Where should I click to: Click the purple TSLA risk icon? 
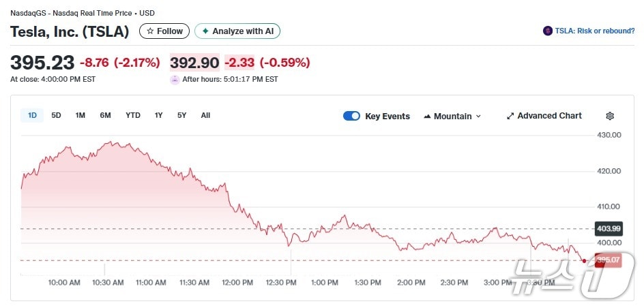pyautogui.click(x=547, y=31)
